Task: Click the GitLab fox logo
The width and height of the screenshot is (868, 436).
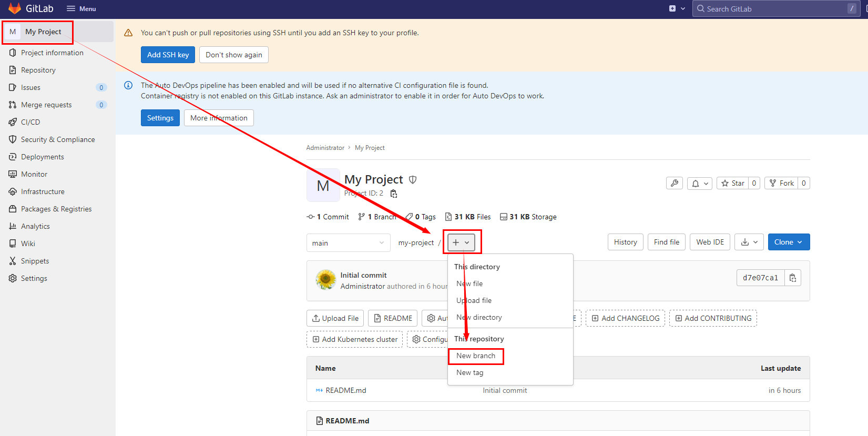Action: click(15, 8)
